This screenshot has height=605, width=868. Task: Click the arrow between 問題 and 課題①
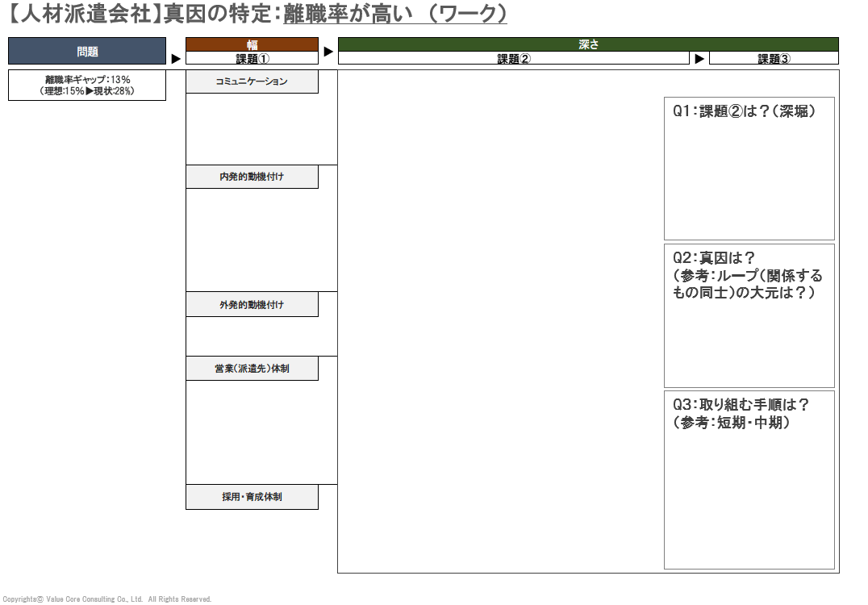[x=176, y=59]
